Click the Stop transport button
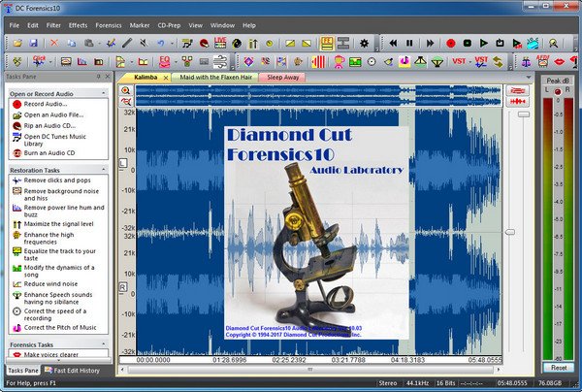Screen dimensions: 582x392 [468, 44]
